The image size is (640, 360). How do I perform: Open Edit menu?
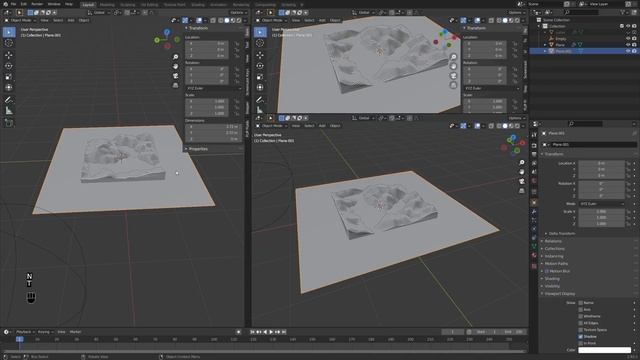(24, 4)
